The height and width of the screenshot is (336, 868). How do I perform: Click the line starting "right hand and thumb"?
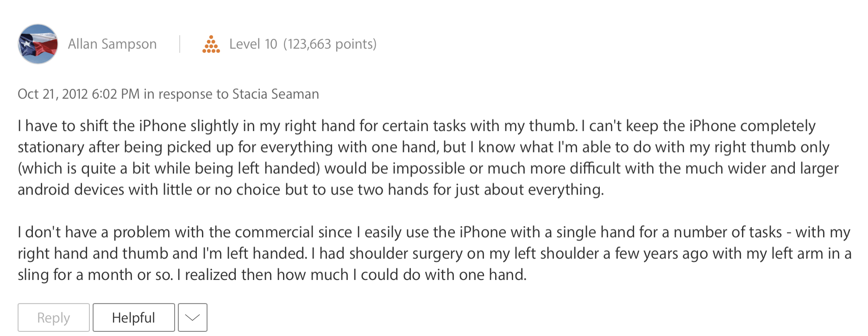pos(434,254)
